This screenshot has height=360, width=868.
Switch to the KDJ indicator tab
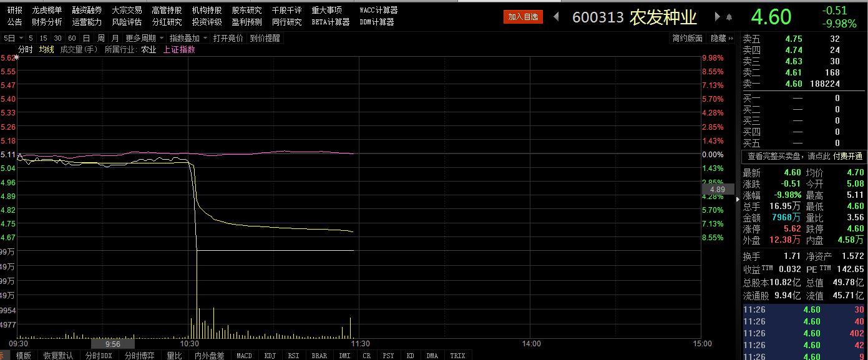270,356
